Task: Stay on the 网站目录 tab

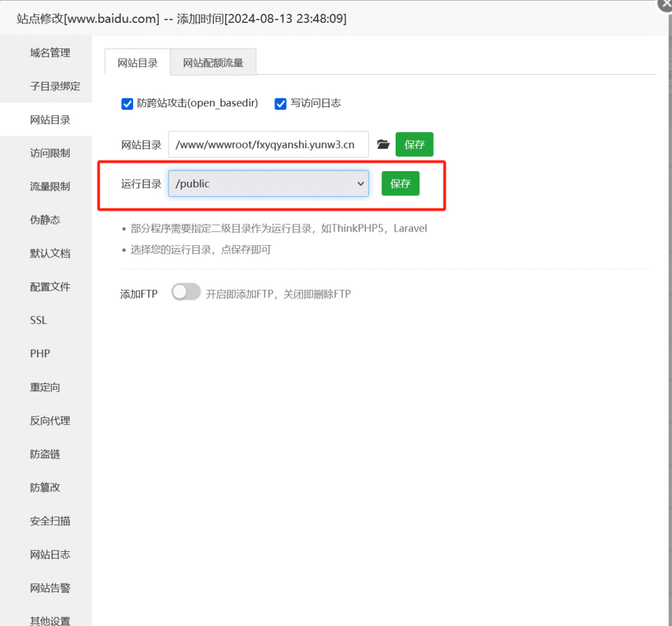Action: tap(136, 62)
